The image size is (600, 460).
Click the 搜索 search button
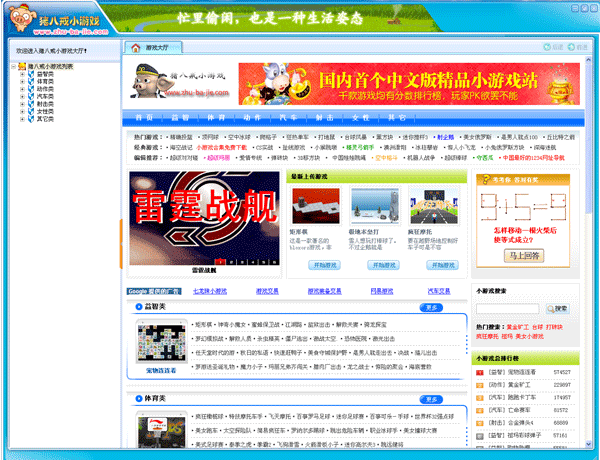click(x=558, y=308)
